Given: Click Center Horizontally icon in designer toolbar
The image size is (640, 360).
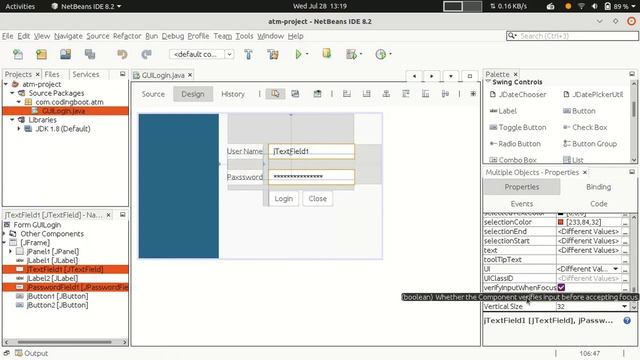Looking at the screenshot, I should click(386, 94).
